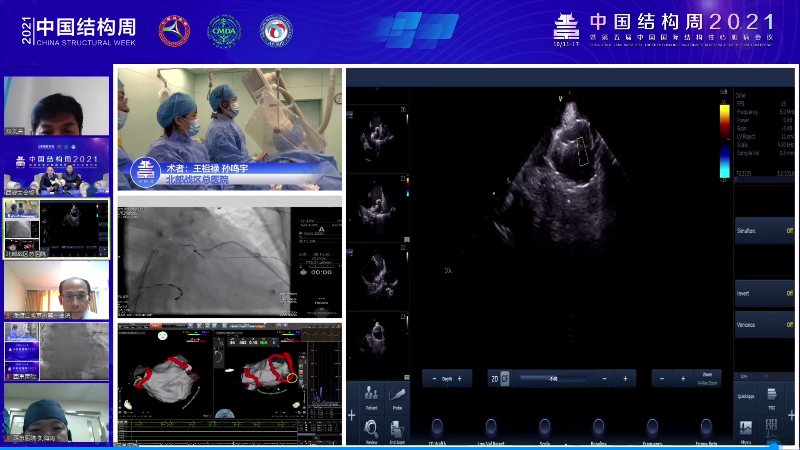Select the CF color flow mode button
Screen dimensions: 800x450
pos(505,379)
